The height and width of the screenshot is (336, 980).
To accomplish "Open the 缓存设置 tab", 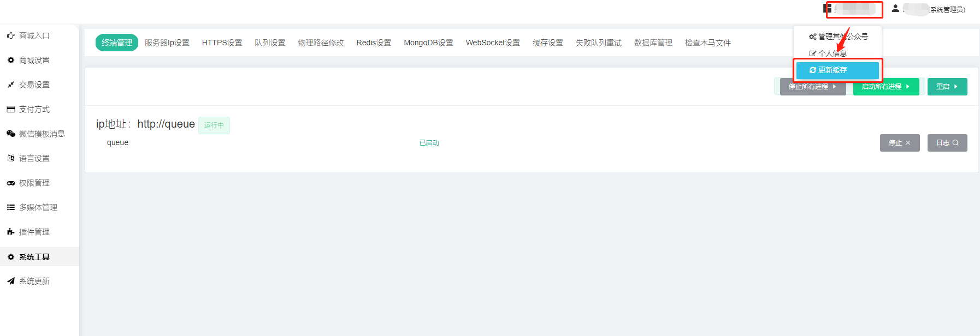I will (x=547, y=43).
